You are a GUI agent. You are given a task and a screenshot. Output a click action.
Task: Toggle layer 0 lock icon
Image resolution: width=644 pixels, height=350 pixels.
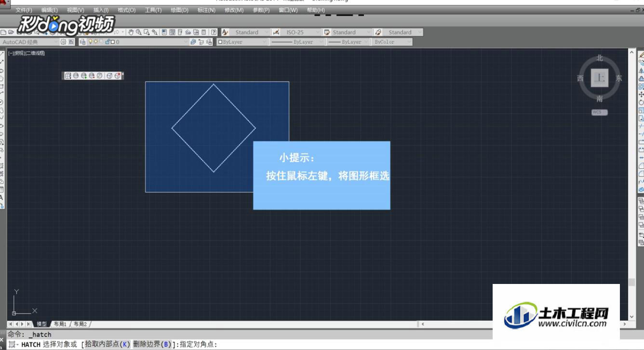tap(107, 42)
